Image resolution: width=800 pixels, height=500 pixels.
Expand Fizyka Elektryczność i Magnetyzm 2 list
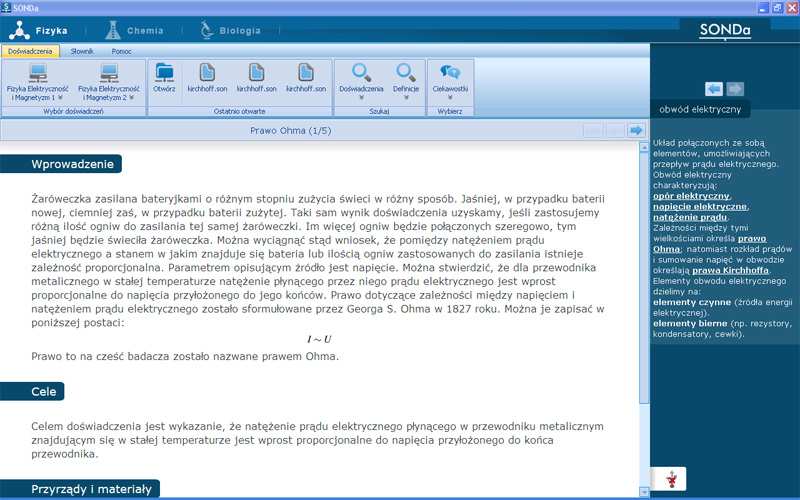(x=109, y=82)
